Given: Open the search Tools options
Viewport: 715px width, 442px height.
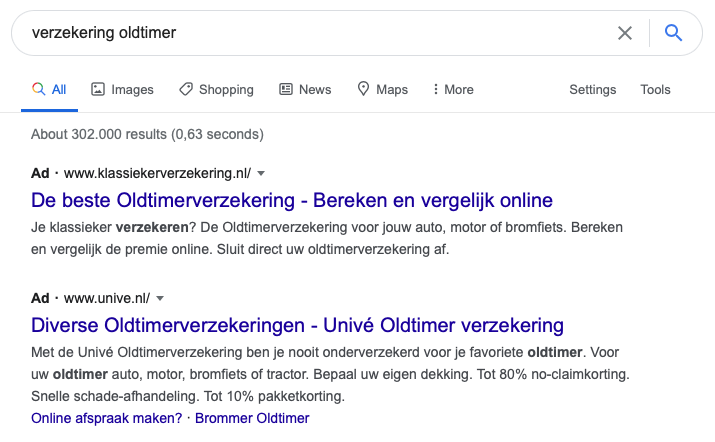Looking at the screenshot, I should 655,89.
